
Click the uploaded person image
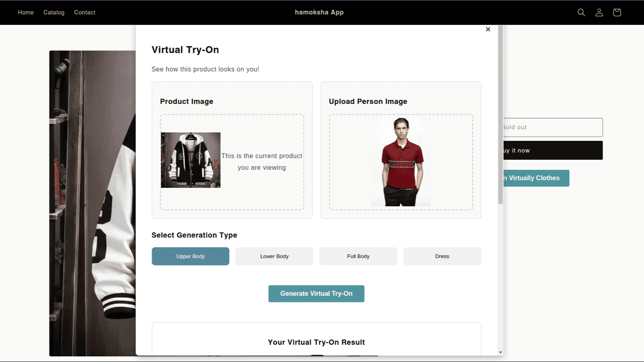tap(400, 162)
